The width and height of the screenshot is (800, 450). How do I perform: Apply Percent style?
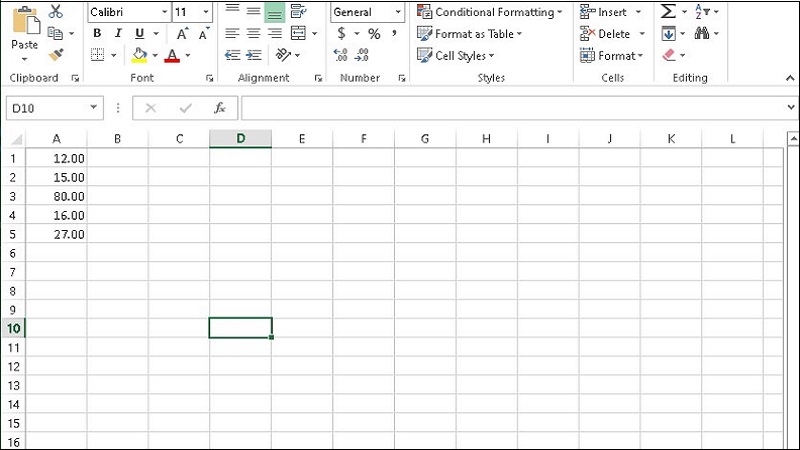[x=374, y=34]
